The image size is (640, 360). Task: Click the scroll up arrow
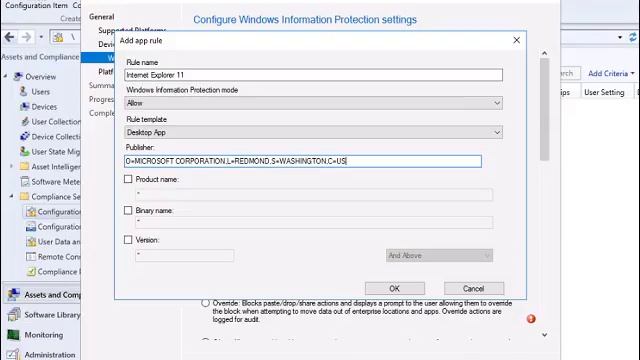[x=544, y=53]
